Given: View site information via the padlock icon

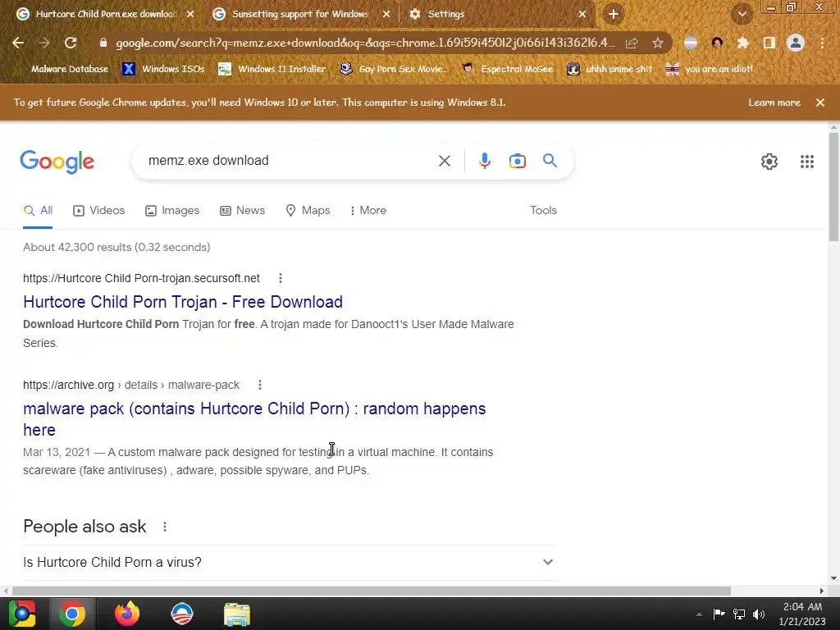Looking at the screenshot, I should click(x=103, y=43).
